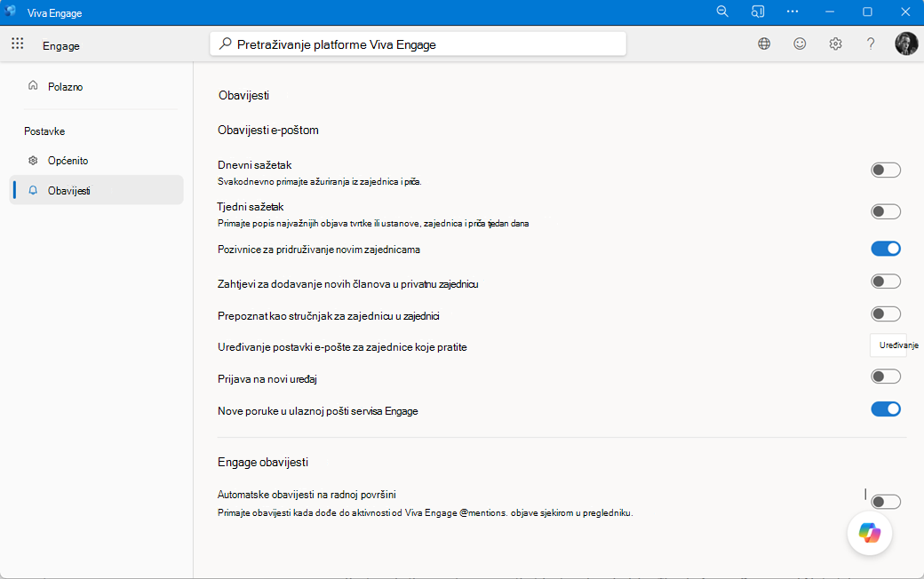Screen dimensions: 924x579
Task: Click the Tjedni sažetak label
Action: [251, 207]
